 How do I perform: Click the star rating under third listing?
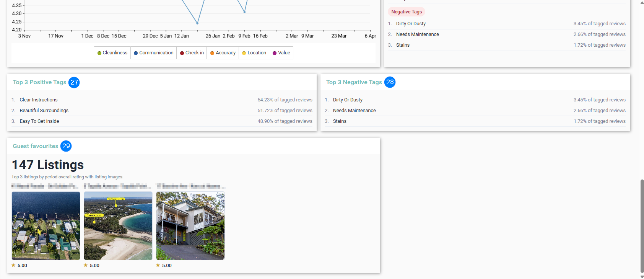tap(164, 265)
